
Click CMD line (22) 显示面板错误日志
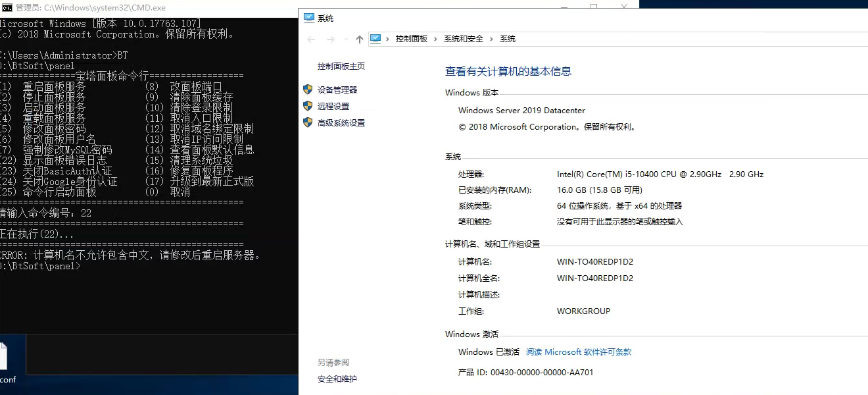53,160
